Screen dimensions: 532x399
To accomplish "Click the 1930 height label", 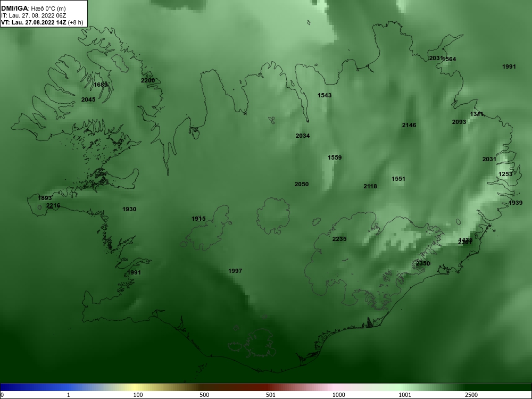I will (x=129, y=209).
